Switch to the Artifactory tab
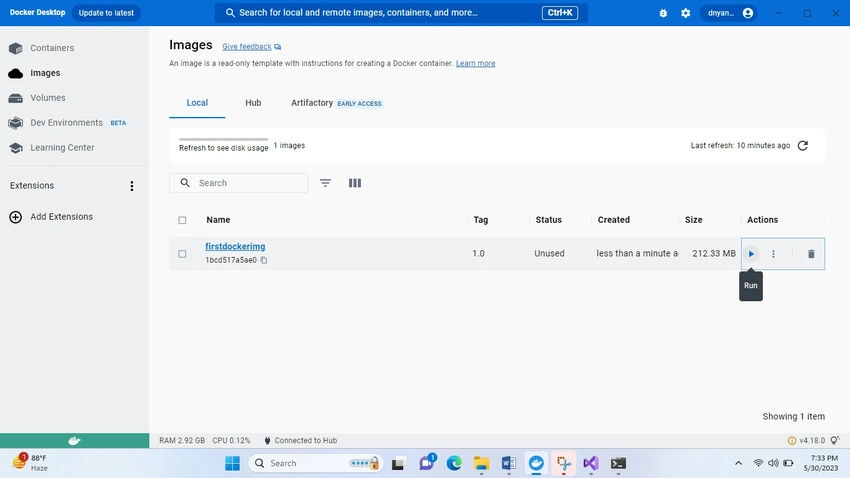This screenshot has height=478, width=850. pos(337,103)
